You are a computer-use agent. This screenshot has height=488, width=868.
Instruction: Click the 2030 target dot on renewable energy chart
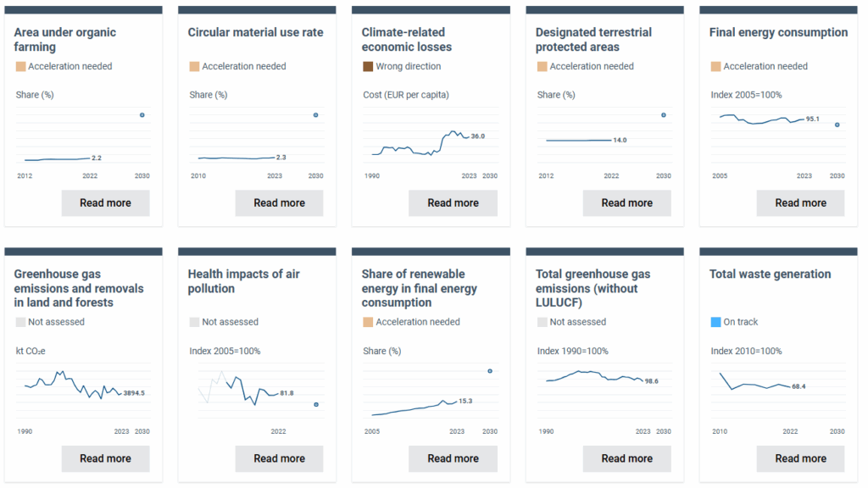(x=490, y=370)
